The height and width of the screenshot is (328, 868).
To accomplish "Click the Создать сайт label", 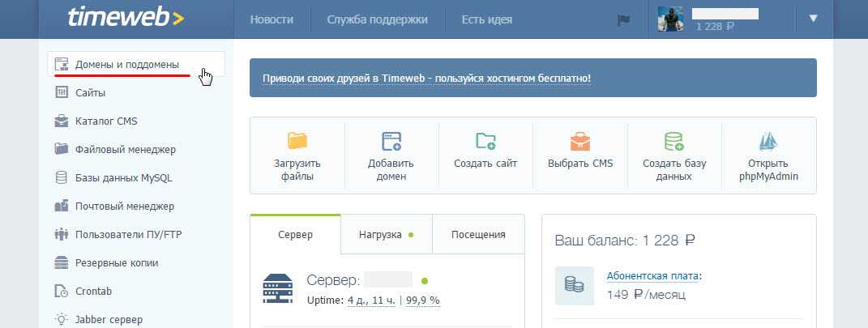I will (x=485, y=164).
